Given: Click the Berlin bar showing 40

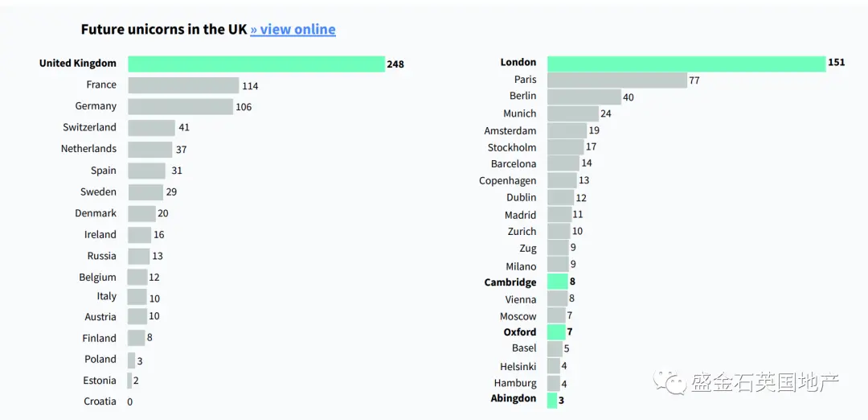Looking at the screenshot, I should click(x=584, y=97).
